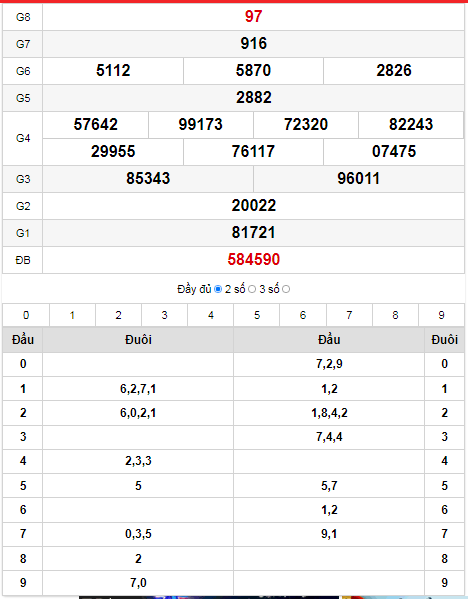
Task: Click G3 prize number 85343
Action: [148, 179]
